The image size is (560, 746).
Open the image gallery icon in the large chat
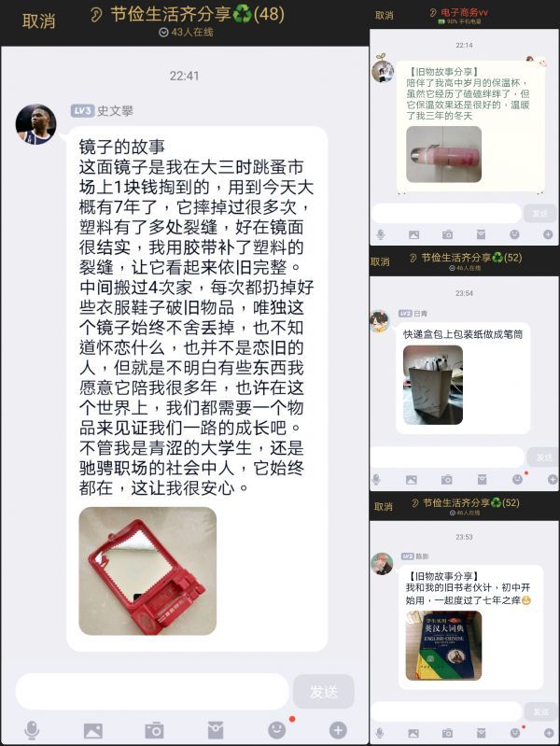(92, 730)
